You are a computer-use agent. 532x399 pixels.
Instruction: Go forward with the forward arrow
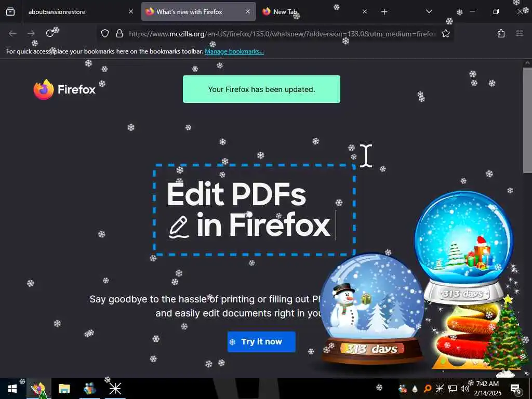(x=31, y=33)
